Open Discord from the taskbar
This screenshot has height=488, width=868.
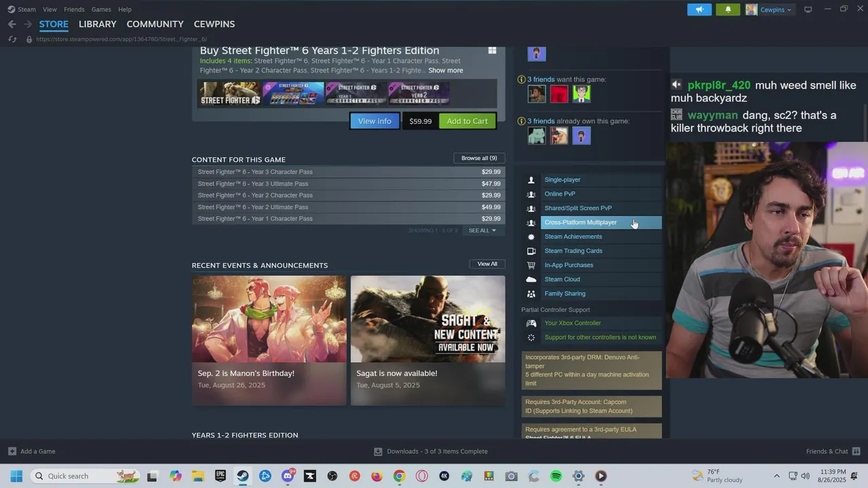tap(288, 476)
